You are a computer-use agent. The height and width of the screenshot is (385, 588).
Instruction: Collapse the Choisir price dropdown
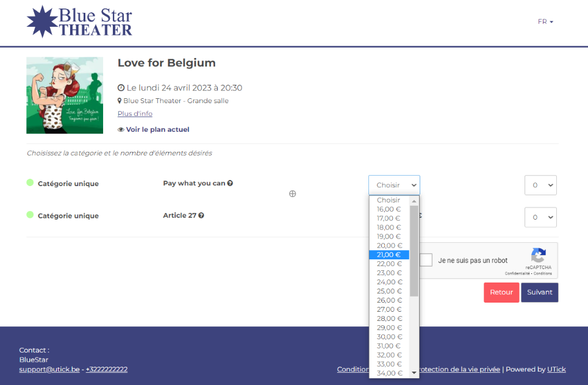[x=394, y=185]
